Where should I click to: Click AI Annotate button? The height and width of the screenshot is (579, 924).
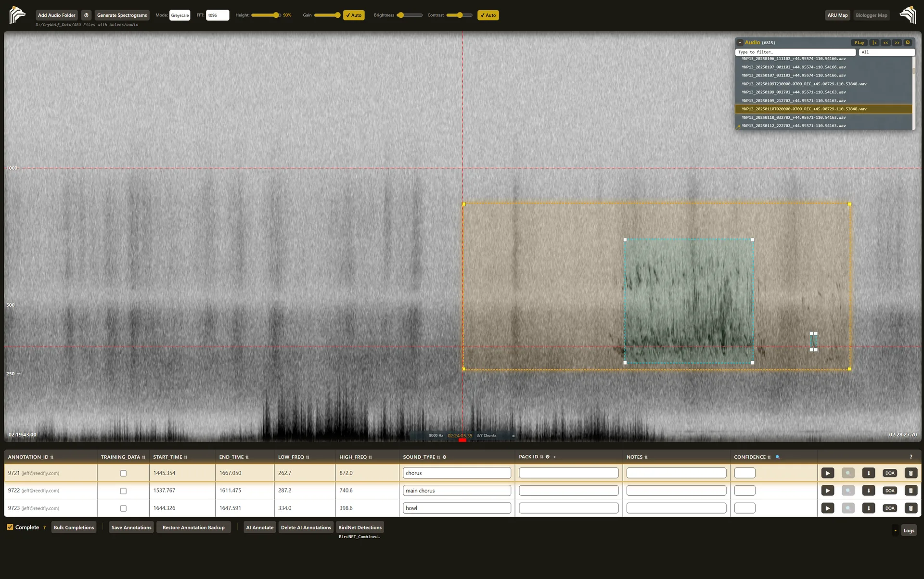point(260,528)
